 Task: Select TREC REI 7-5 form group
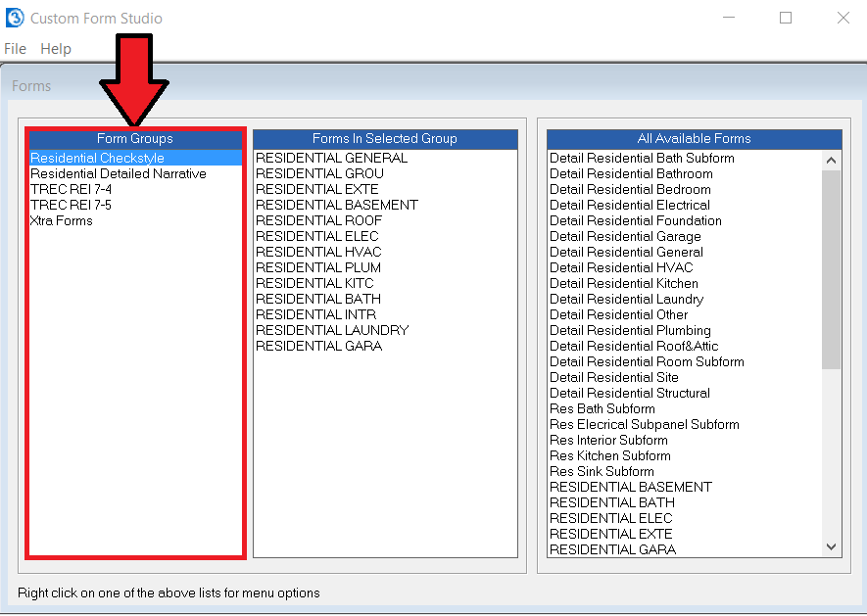(135, 205)
